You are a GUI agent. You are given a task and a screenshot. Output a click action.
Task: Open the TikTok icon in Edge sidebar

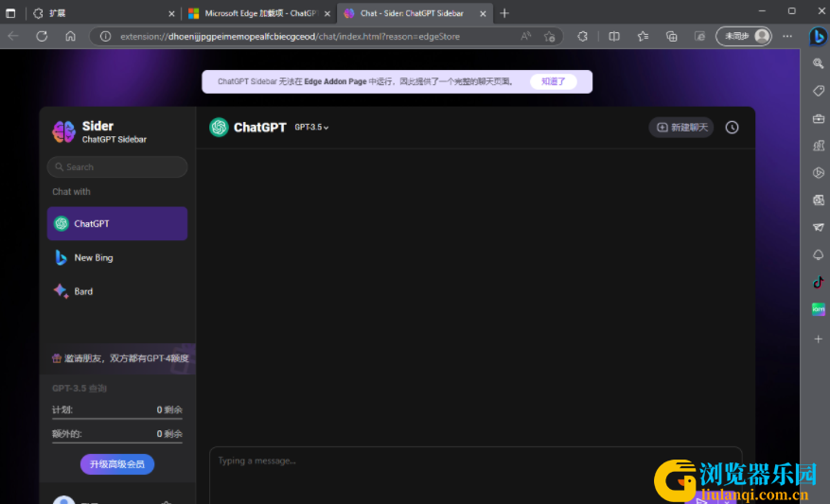tap(819, 282)
